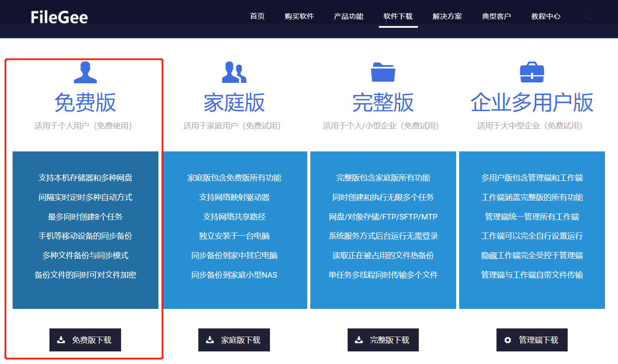This screenshot has width=618, height=364.
Task: Click the 免费版下载 button
Action: [x=85, y=340]
